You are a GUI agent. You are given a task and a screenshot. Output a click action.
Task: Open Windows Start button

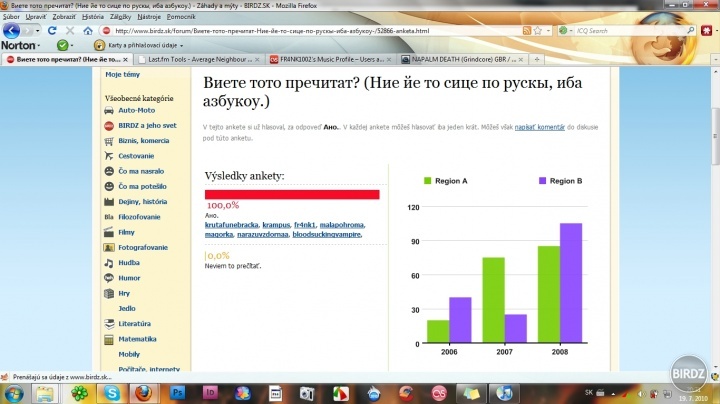pos(14,394)
